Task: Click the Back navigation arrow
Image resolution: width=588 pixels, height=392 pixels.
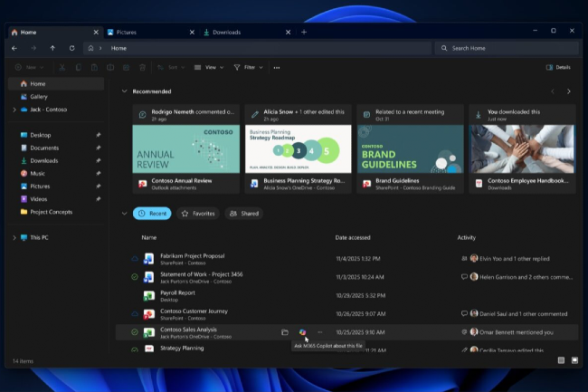Action: [x=14, y=48]
